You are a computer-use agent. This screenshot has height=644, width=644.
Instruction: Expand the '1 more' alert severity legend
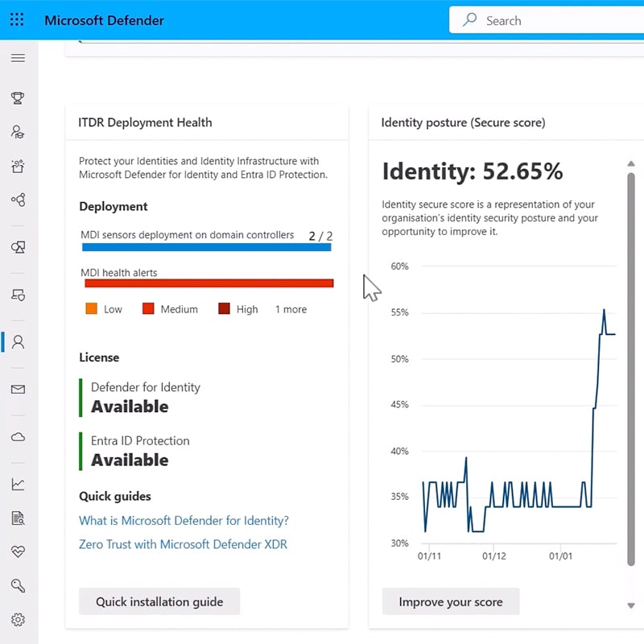291,309
